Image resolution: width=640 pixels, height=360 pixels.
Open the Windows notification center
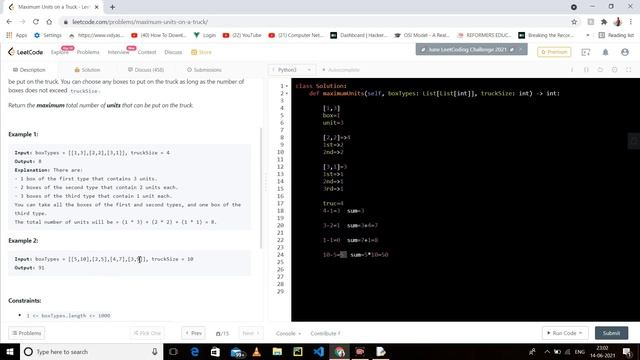pos(627,351)
